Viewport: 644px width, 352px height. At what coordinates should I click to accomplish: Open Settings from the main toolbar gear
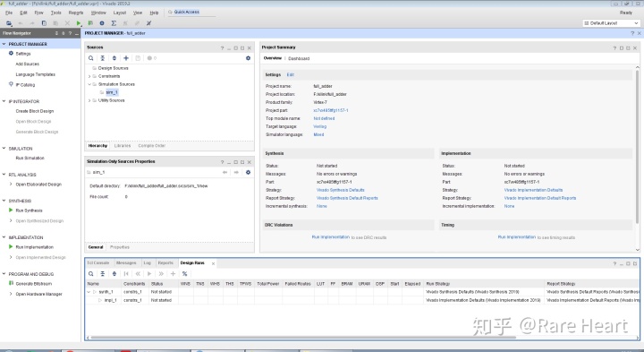pos(102,23)
